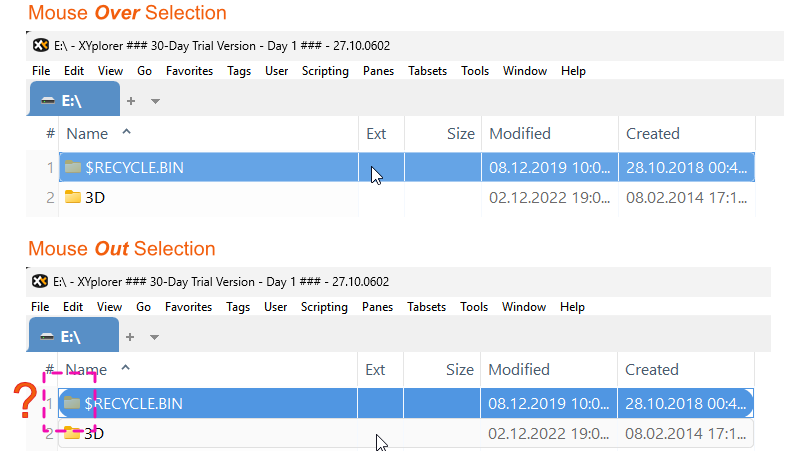Click the 3D folder icon in upper window
The image size is (800, 467).
pyautogui.click(x=73, y=197)
